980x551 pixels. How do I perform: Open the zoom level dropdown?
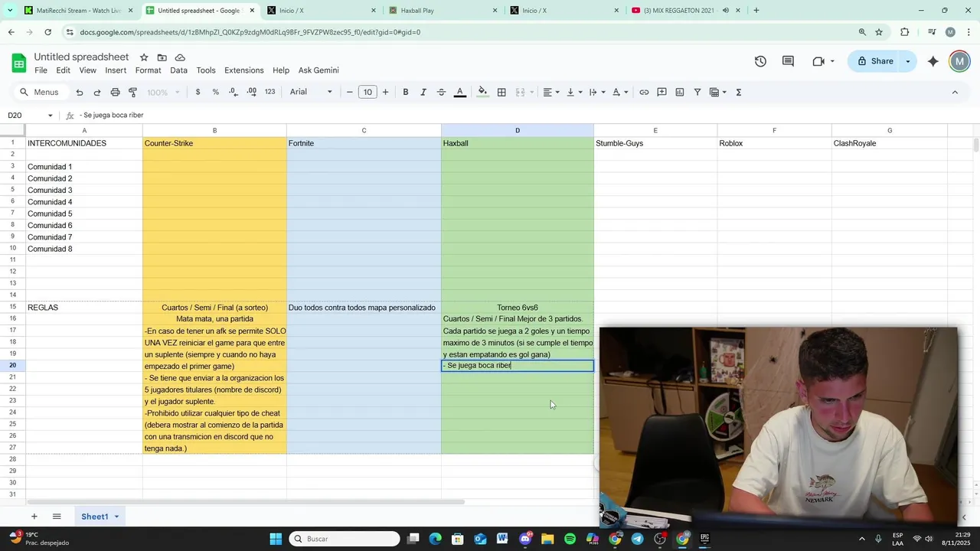coord(164,92)
